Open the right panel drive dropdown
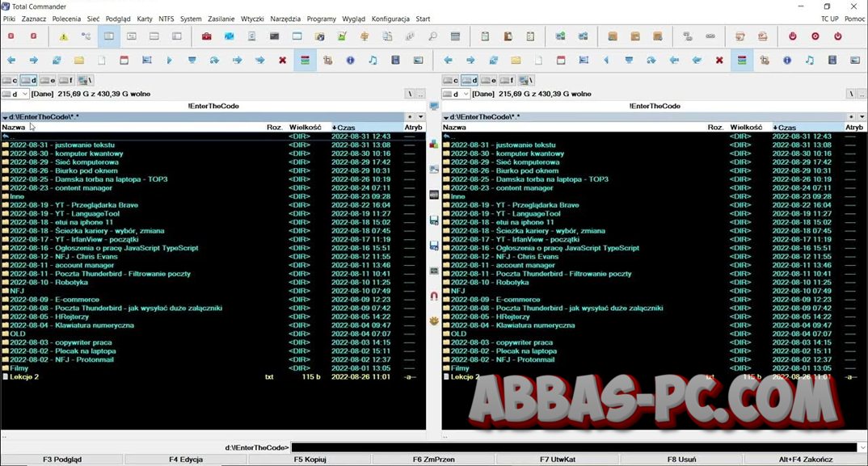Viewport: 868px width, 466px height. point(457,94)
